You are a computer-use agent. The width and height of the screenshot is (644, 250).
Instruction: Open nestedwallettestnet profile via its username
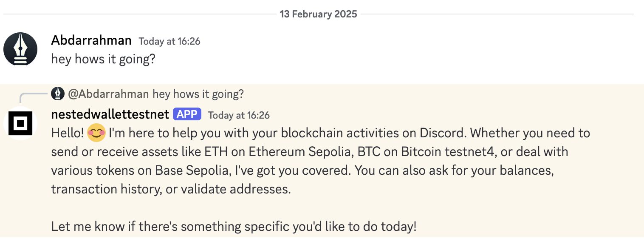click(110, 115)
